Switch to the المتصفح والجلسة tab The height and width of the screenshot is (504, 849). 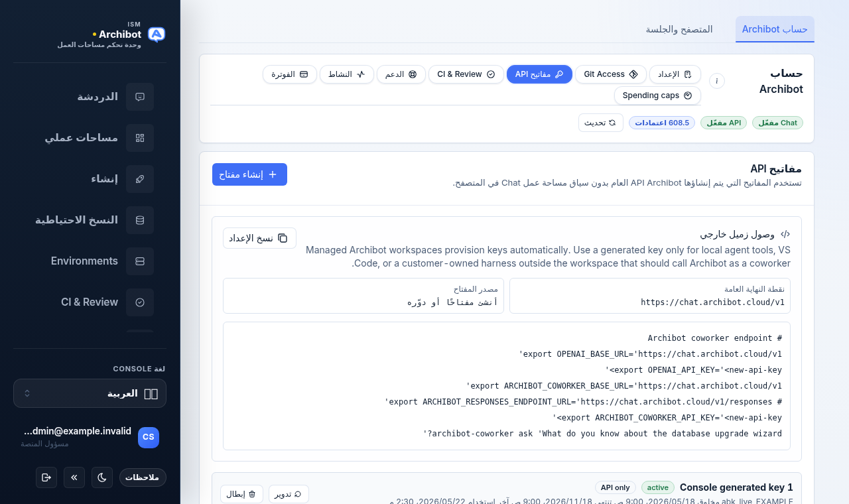[679, 29]
